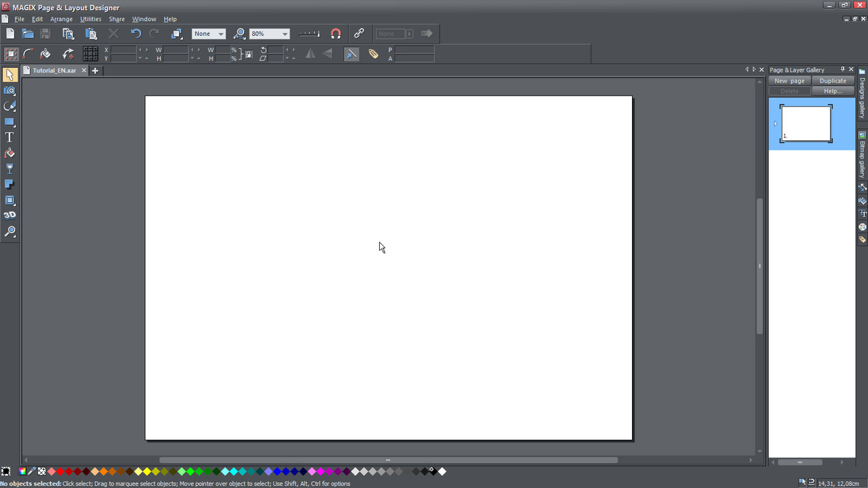868x488 pixels.
Task: Select the Transparency tool wine glass icon
Action: [9, 169]
